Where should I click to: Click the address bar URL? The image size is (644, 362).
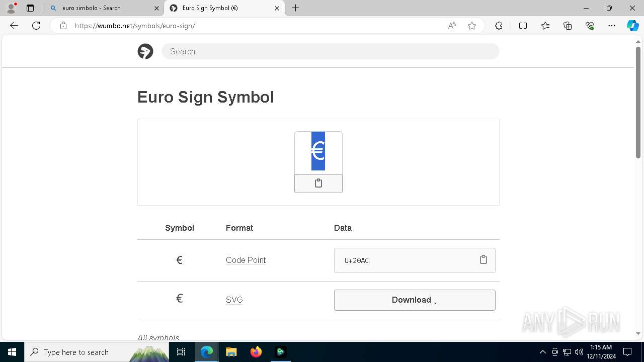coord(135,26)
